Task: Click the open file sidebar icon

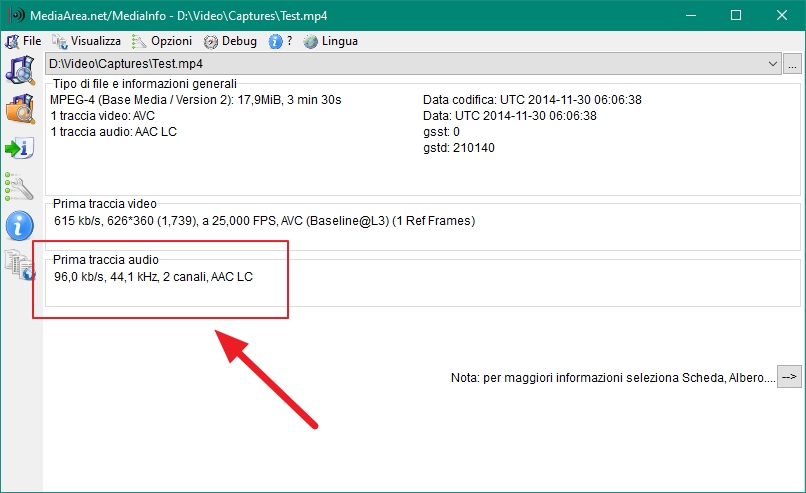Action: [x=21, y=70]
